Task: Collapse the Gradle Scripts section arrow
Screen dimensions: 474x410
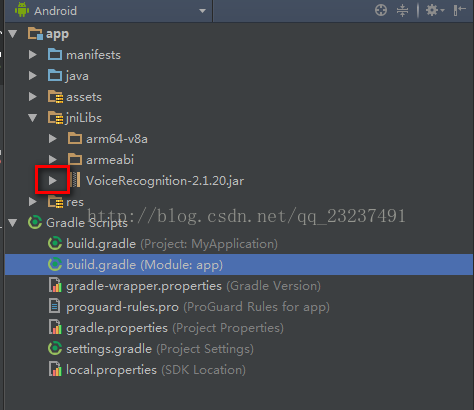Action: [13, 223]
